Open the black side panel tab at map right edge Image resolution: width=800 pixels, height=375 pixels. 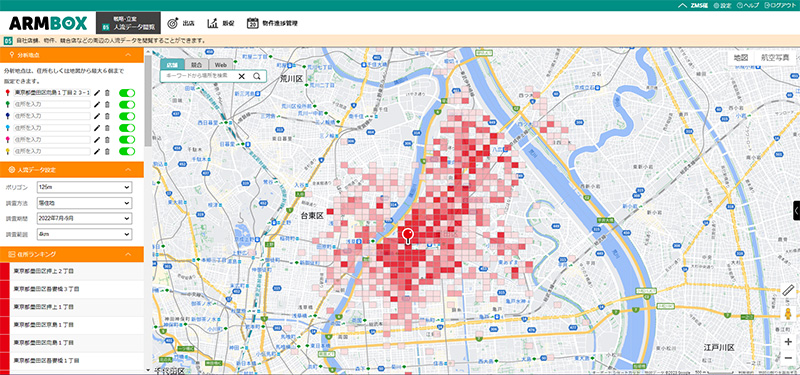[796, 211]
